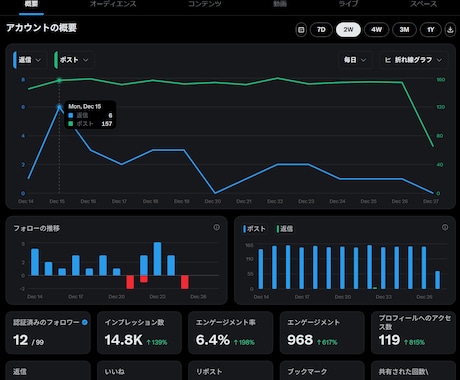Click verified badge beside 認証済みのフォロワー
The image size is (460, 380).
point(85,322)
